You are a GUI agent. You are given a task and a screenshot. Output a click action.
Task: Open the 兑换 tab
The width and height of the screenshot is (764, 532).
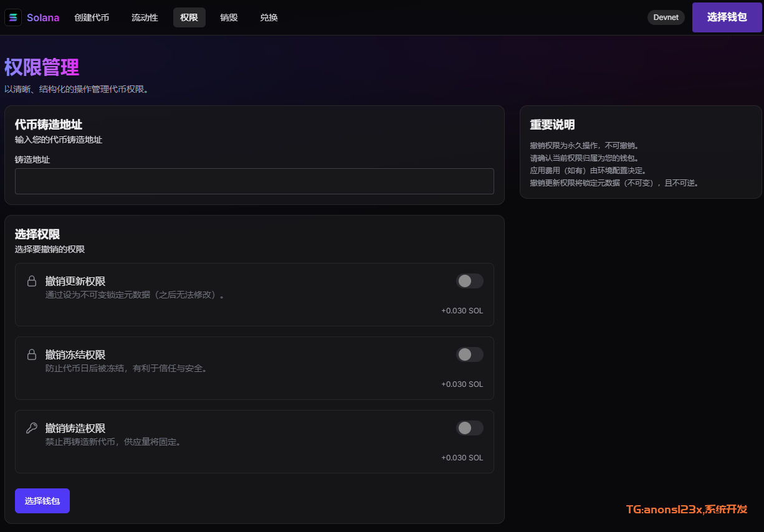point(269,17)
